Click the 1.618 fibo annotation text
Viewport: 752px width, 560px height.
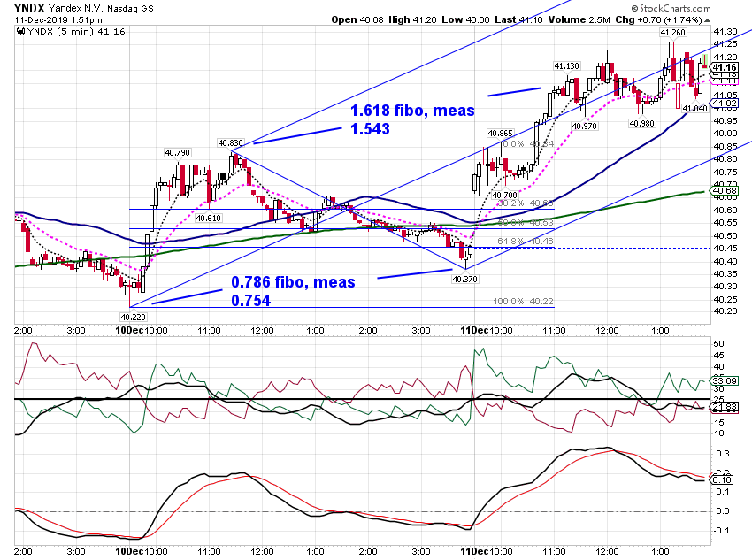[412, 119]
